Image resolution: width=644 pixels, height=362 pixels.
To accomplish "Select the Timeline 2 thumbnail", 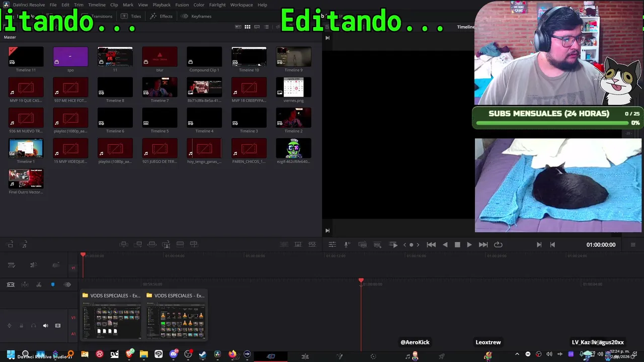I will click(294, 118).
